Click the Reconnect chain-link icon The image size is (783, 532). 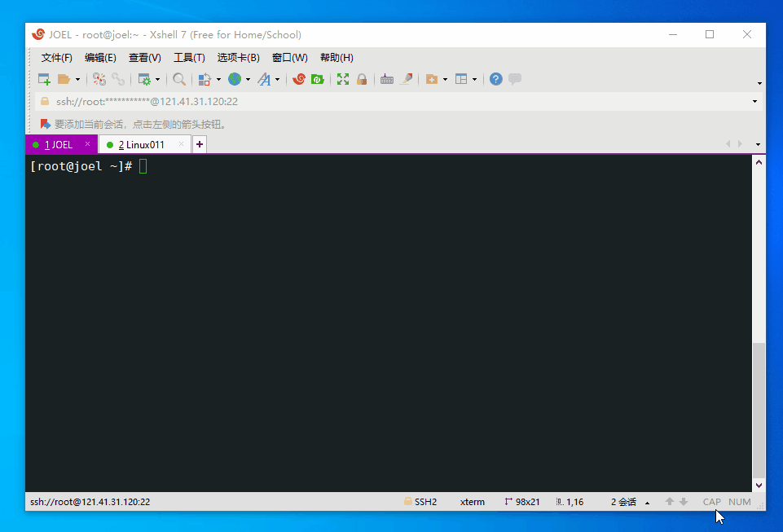[x=118, y=79]
